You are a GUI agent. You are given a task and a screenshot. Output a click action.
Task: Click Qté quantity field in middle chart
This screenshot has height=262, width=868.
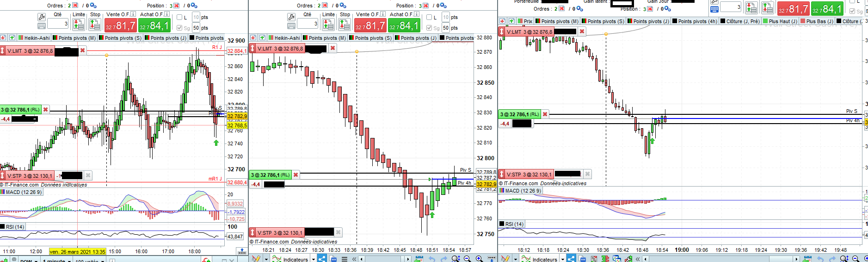[x=307, y=24]
